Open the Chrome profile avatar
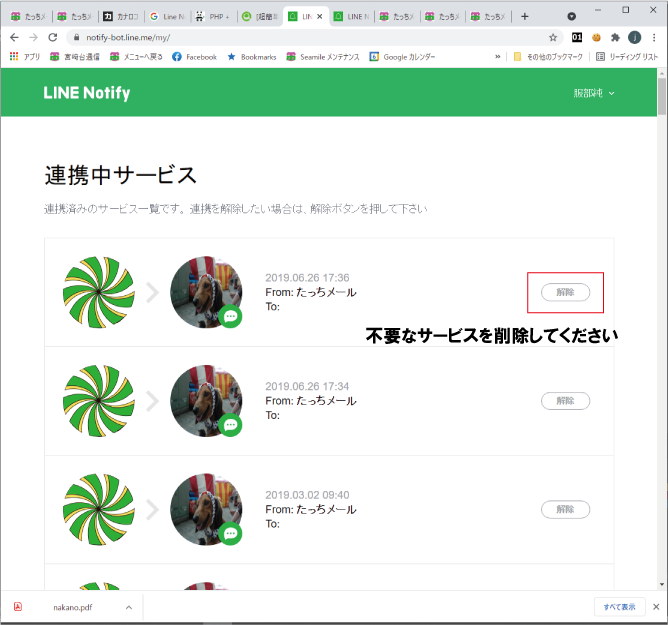Image resolution: width=668 pixels, height=625 pixels. [x=634, y=37]
